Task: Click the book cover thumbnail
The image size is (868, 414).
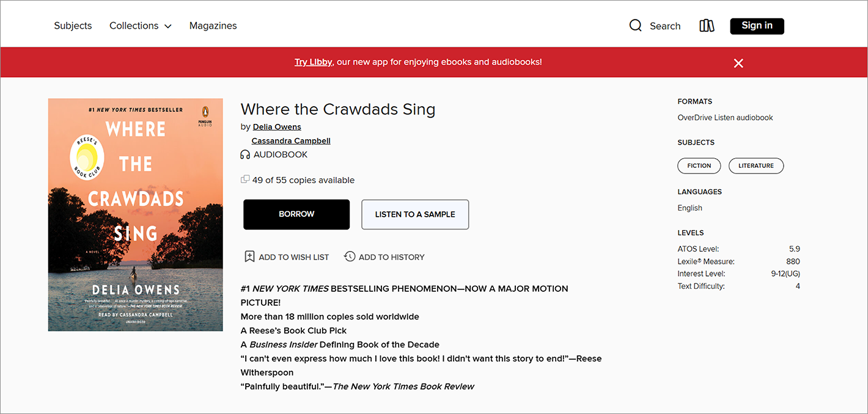Action: click(136, 215)
